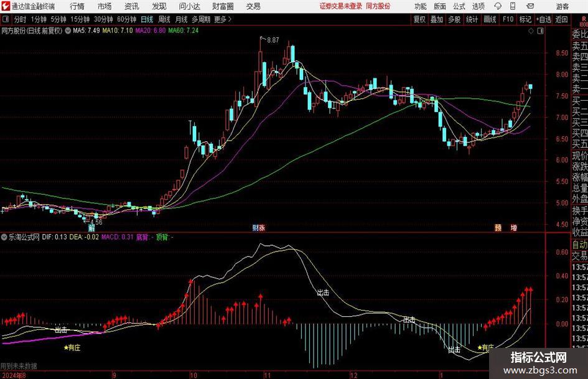The width and height of the screenshot is (588, 379).
Task: Select the 日线 daily period
Action: (147, 19)
